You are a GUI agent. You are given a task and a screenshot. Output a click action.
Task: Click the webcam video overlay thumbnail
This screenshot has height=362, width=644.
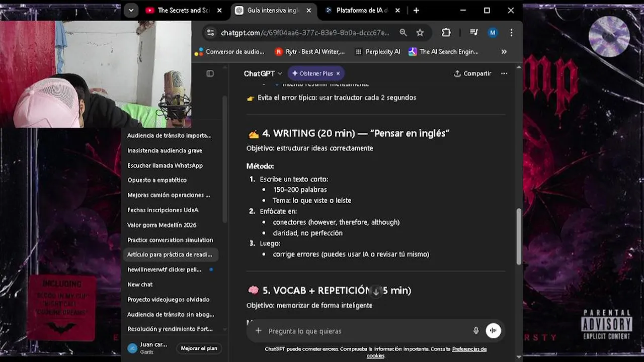(96, 74)
